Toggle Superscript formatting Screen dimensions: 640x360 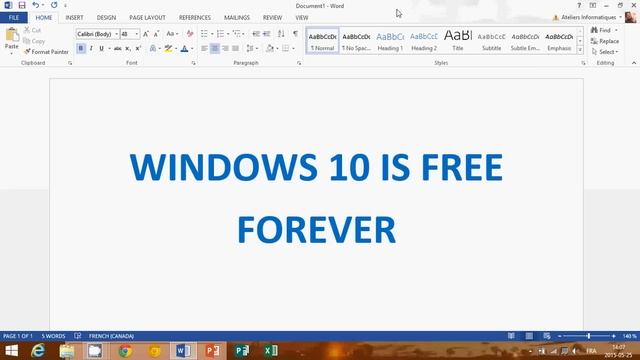(138, 49)
